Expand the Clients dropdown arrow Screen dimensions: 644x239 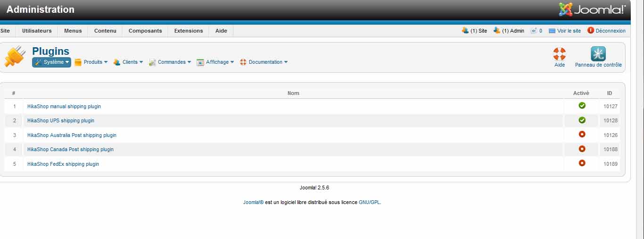(141, 62)
